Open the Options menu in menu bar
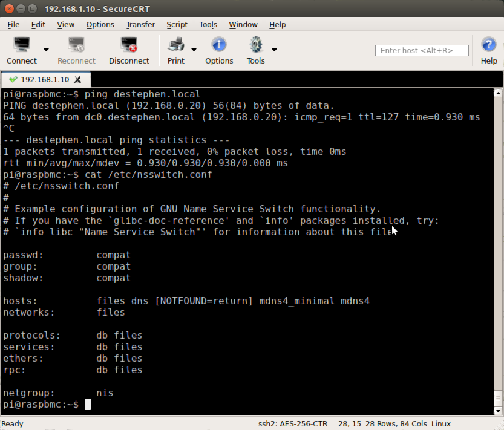The height and width of the screenshot is (430, 504). [100, 25]
